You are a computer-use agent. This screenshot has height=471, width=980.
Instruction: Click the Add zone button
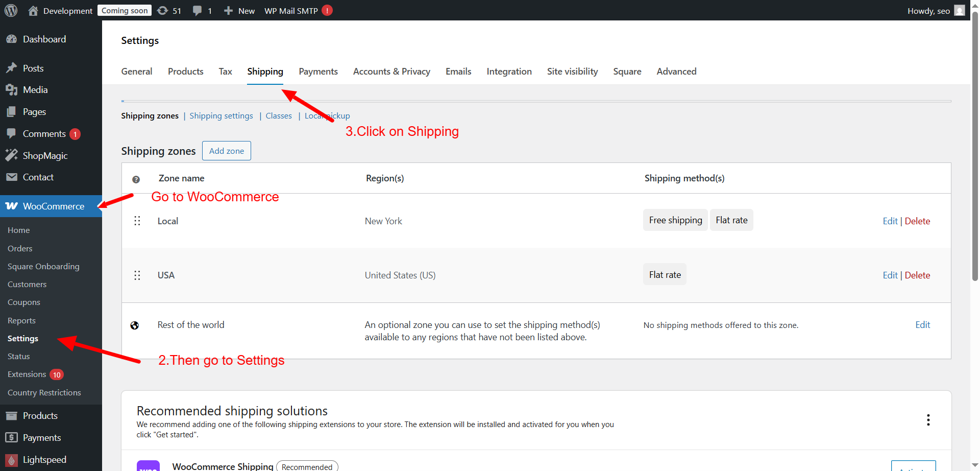tap(227, 151)
